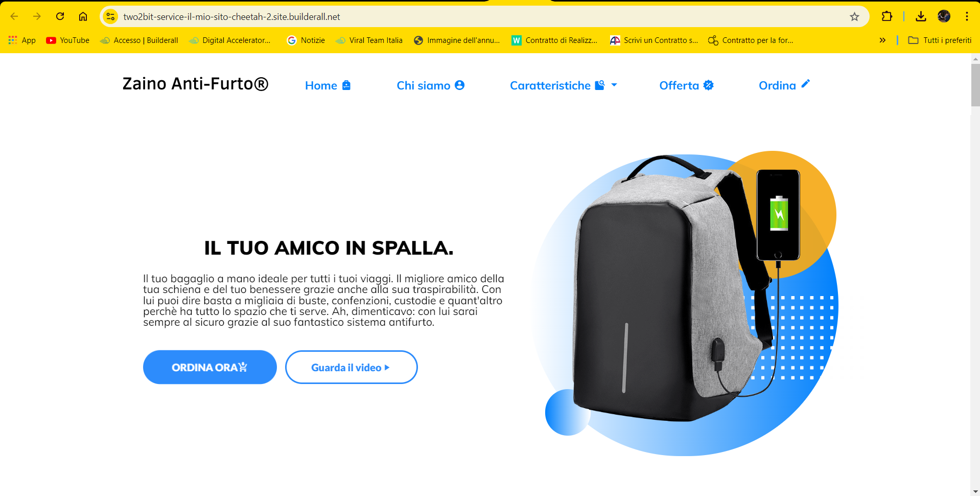The height and width of the screenshot is (496, 980).
Task: Open the App launcher bookmark
Action: click(22, 40)
